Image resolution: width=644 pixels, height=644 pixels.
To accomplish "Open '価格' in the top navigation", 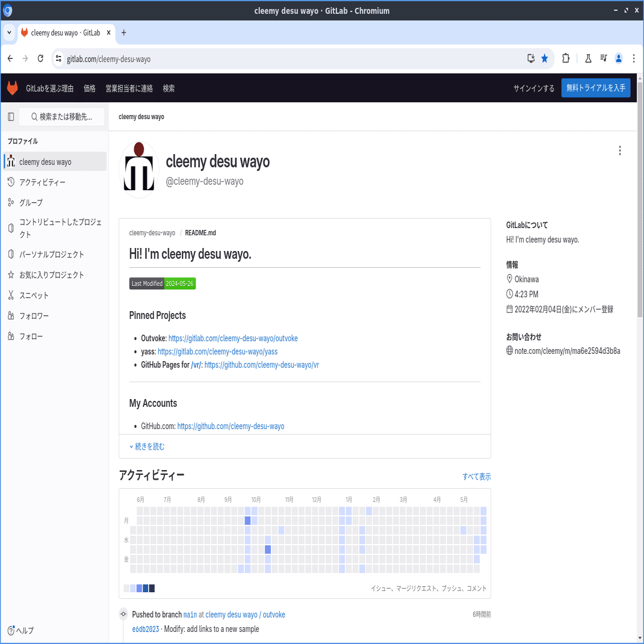I will [90, 88].
